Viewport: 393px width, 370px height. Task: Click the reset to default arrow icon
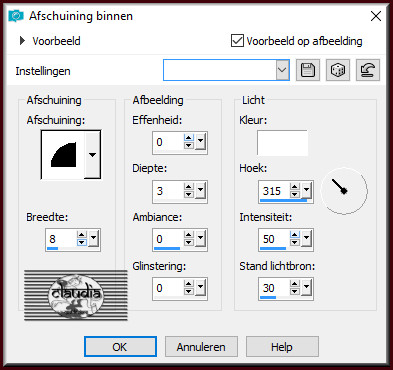(x=368, y=70)
